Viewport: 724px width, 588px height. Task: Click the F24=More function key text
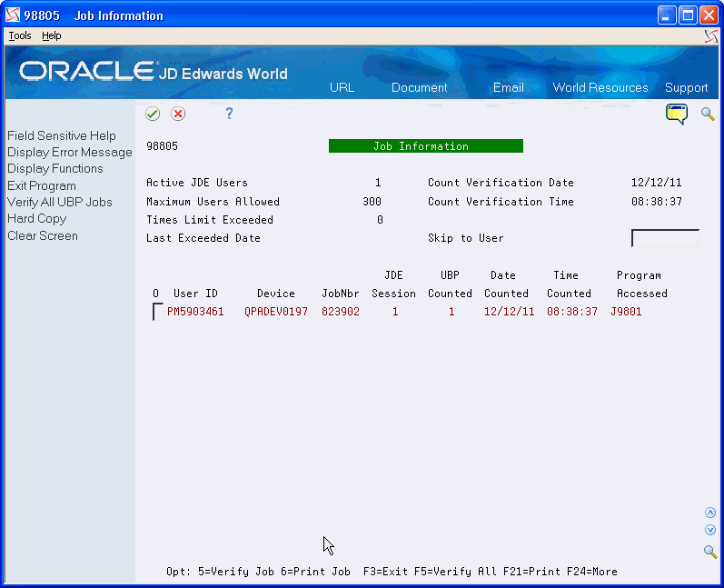point(592,572)
